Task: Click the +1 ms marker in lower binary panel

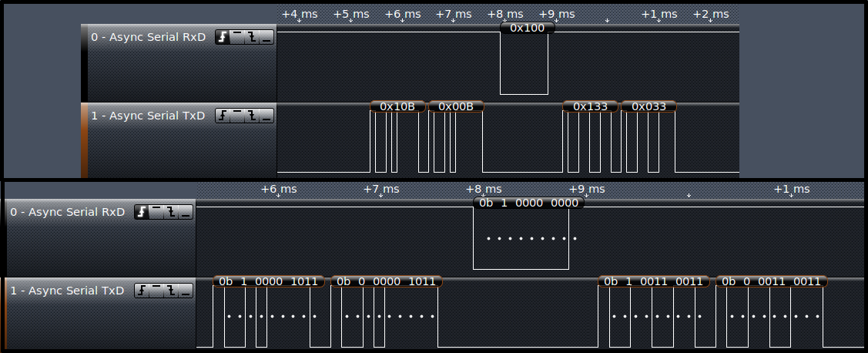Action: click(x=792, y=190)
